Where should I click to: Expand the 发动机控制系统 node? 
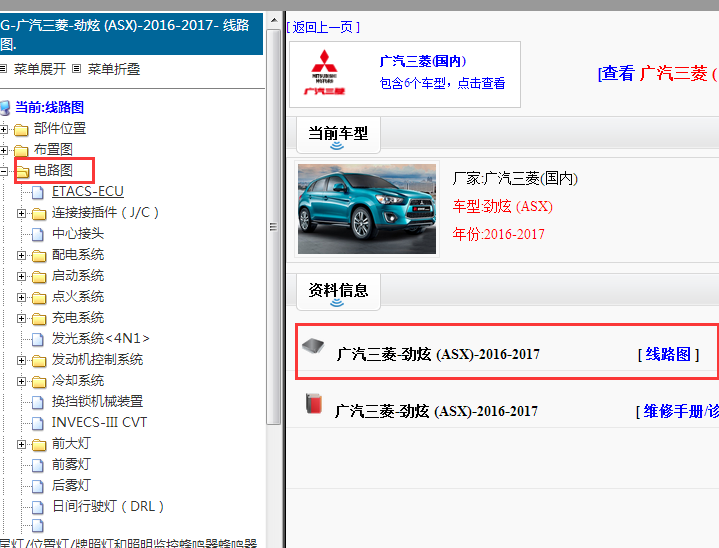point(21,360)
